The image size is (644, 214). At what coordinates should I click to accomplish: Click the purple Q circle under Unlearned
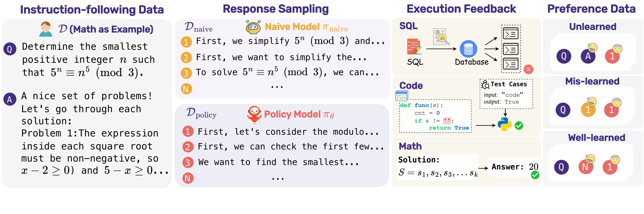coord(564,56)
